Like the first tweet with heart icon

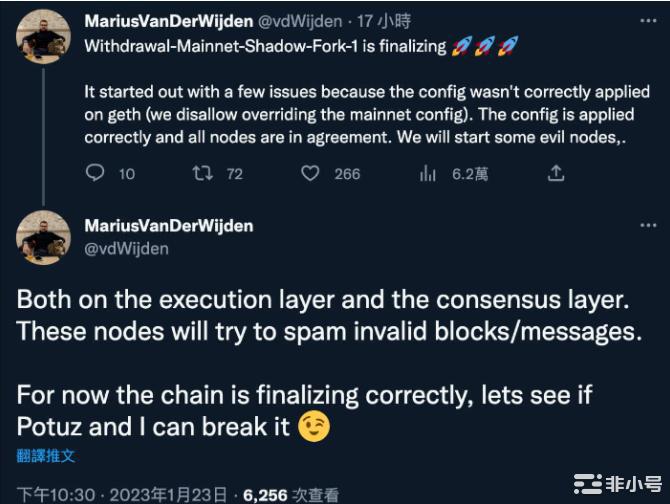311,174
